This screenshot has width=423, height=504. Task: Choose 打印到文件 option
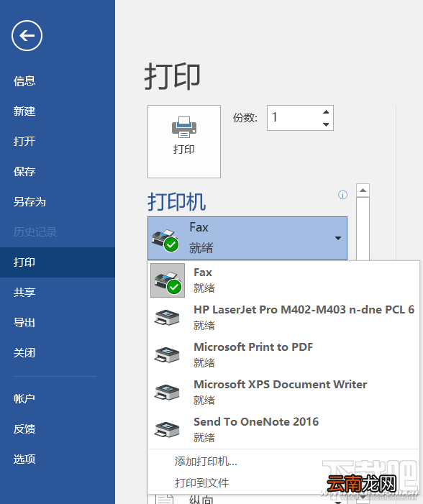pos(201,482)
